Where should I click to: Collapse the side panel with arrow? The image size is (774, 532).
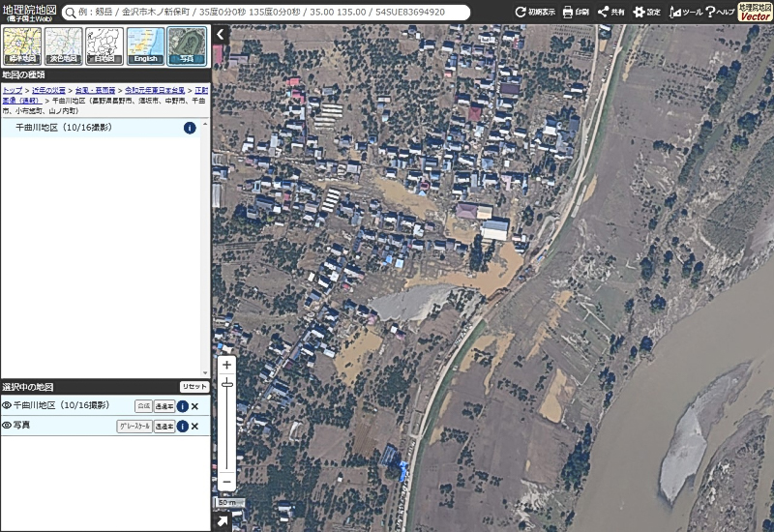pyautogui.click(x=221, y=34)
